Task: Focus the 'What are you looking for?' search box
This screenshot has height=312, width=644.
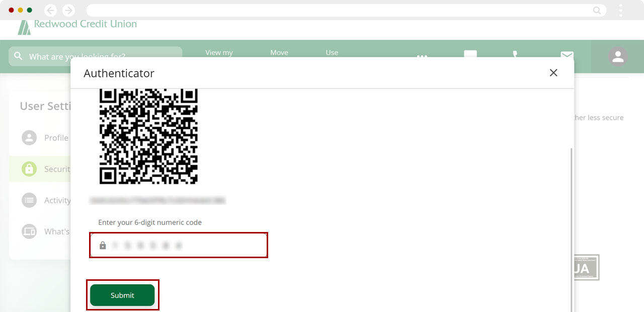Action: tap(96, 56)
